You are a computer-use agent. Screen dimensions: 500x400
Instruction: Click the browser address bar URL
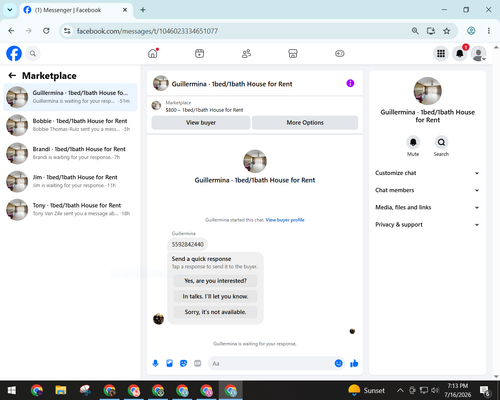coord(147,31)
